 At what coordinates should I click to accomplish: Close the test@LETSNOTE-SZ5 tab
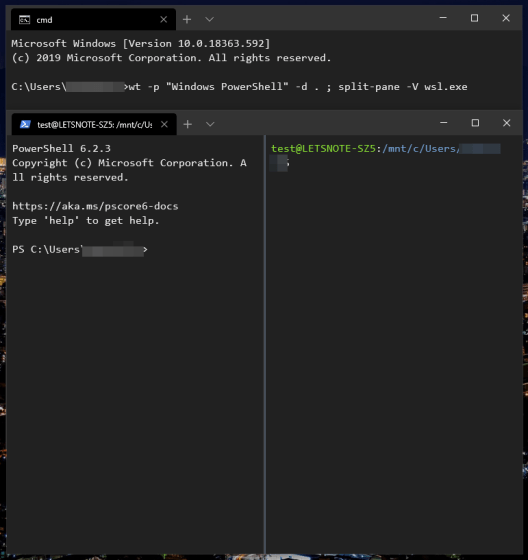tap(164, 124)
